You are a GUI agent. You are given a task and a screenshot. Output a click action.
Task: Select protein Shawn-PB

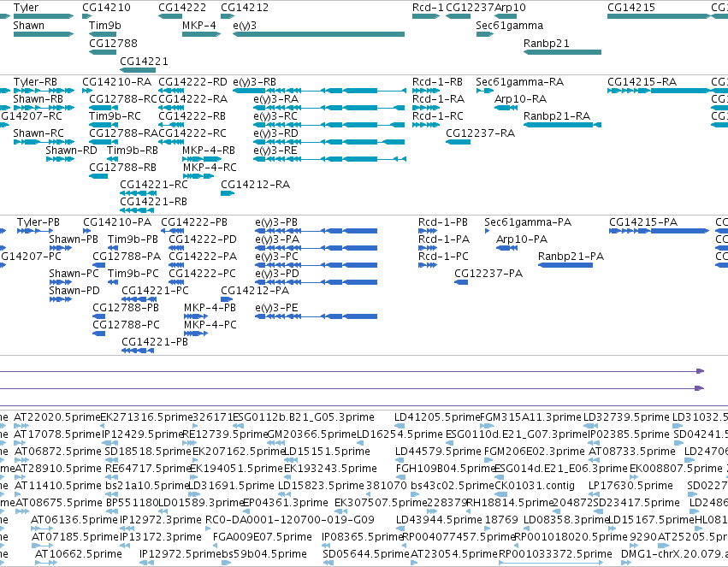(x=61, y=248)
